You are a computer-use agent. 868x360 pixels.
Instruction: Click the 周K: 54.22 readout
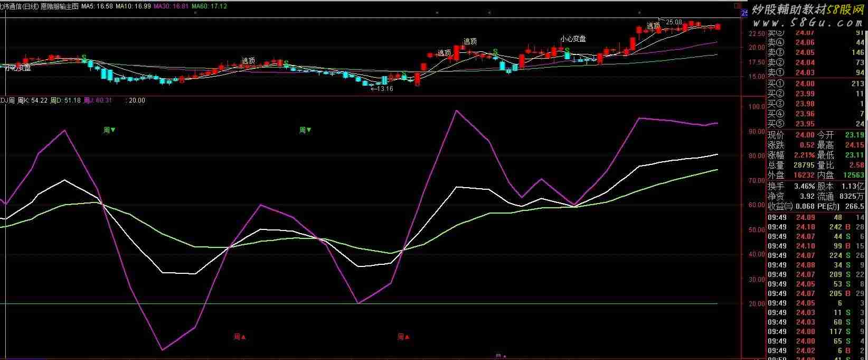pos(32,100)
